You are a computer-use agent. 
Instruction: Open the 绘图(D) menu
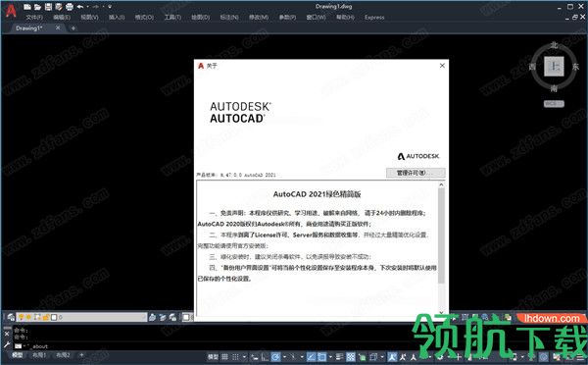click(201, 18)
